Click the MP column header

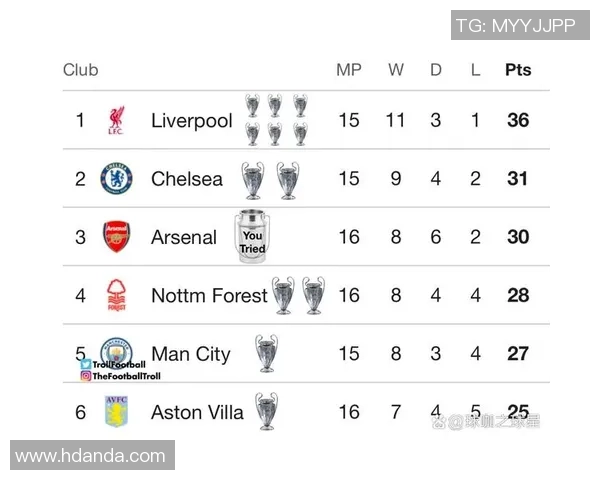tap(348, 70)
